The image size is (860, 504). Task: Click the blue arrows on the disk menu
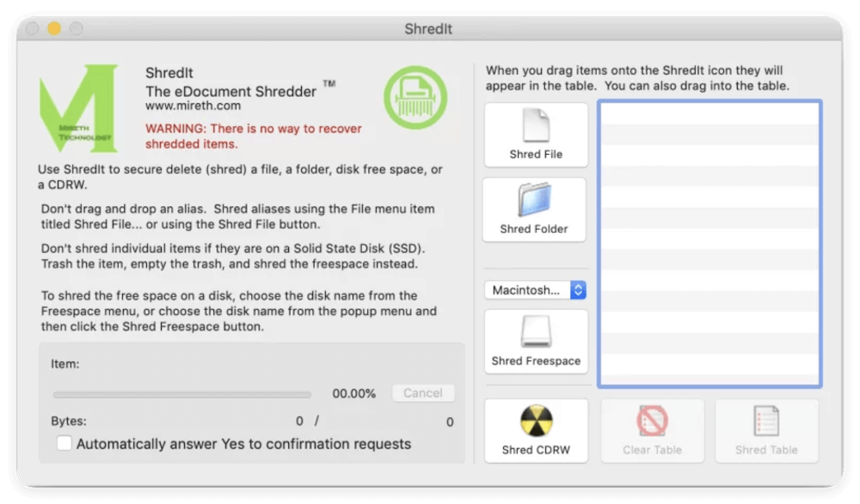pos(580,290)
